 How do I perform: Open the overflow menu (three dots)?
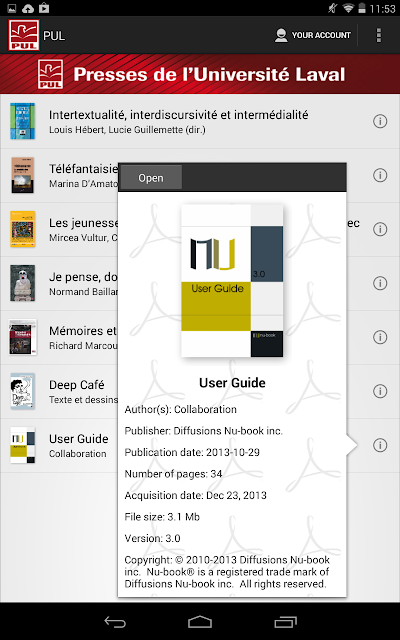click(379, 36)
